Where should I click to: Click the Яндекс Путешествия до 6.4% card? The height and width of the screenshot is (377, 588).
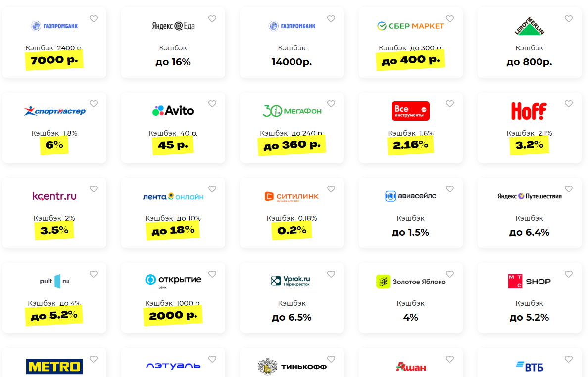pos(529,213)
